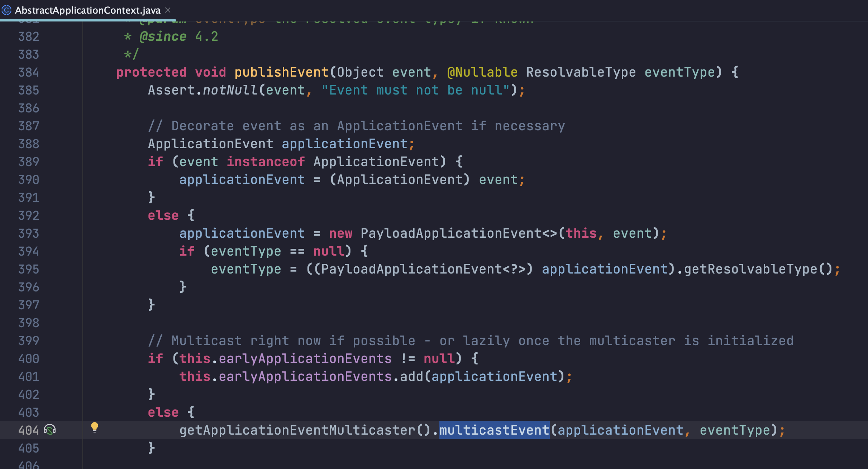This screenshot has width=868, height=469.
Task: Click the highlighted multicastEvent method call
Action: (x=494, y=430)
